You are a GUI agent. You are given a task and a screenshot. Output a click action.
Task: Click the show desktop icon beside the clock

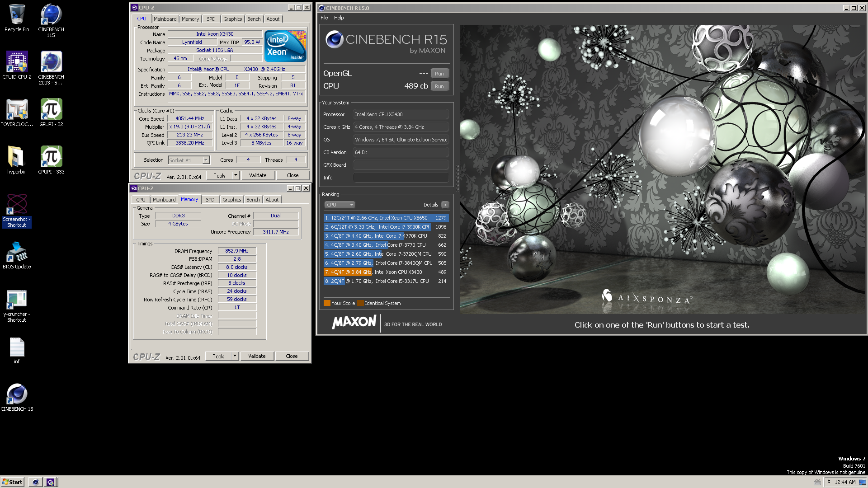tap(862, 482)
